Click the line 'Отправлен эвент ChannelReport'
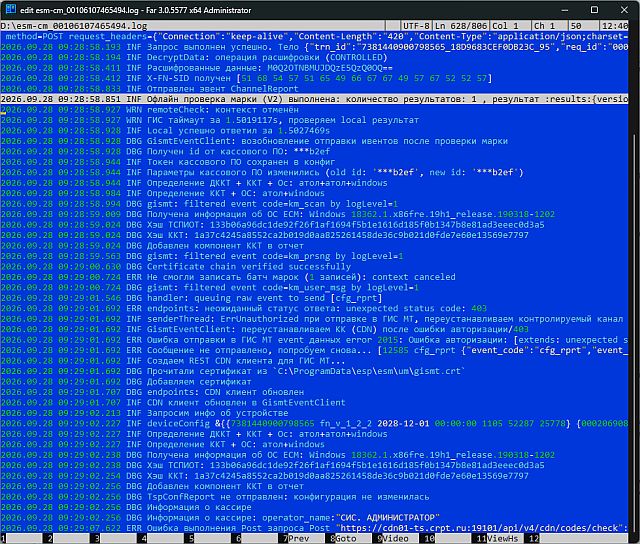The width and height of the screenshot is (640, 544). 150,89
